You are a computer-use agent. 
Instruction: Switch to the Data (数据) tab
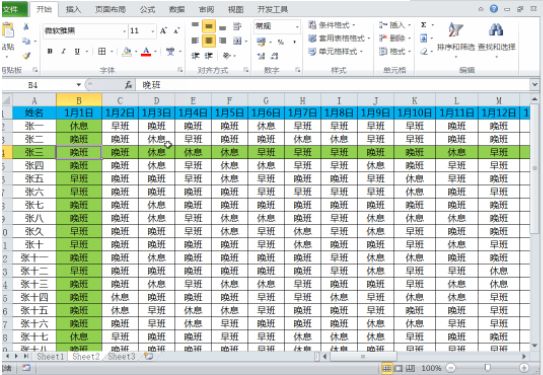(x=177, y=9)
